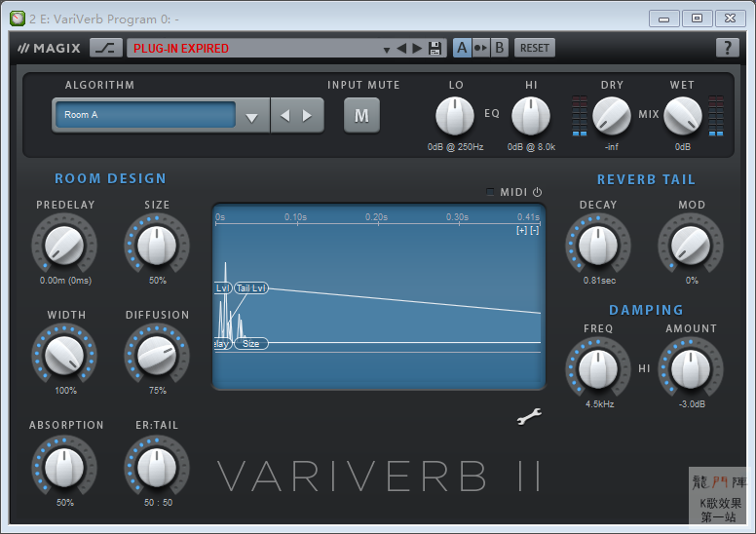Click the DIFFUSION knob
Image resolution: width=756 pixels, height=534 pixels.
[x=157, y=356]
